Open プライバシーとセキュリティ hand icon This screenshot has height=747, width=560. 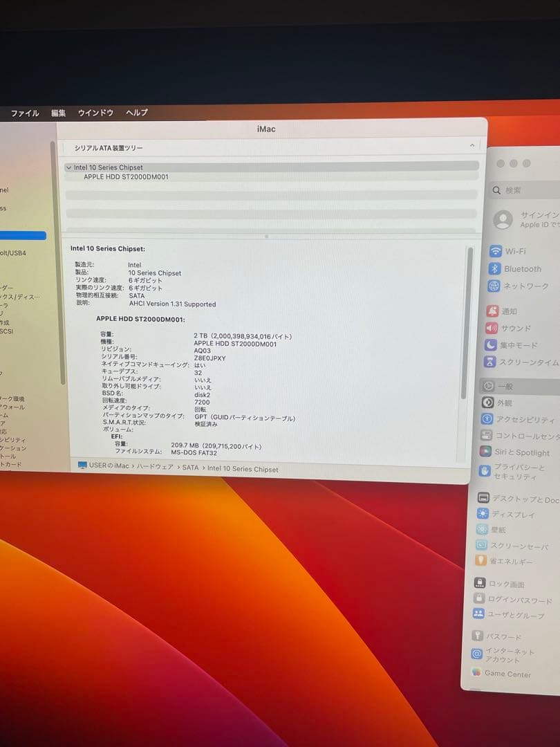(484, 471)
